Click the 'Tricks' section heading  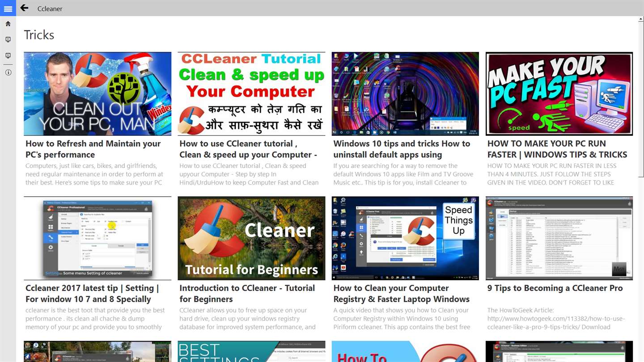(39, 35)
